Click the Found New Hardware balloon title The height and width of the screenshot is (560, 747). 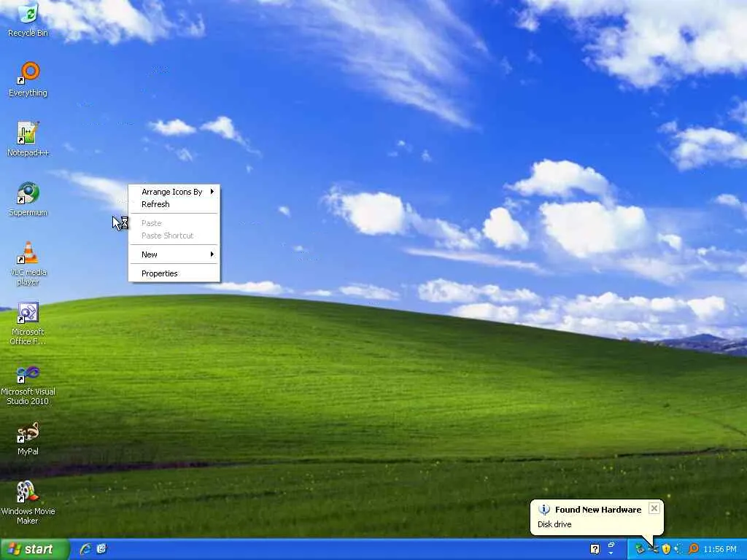(598, 510)
